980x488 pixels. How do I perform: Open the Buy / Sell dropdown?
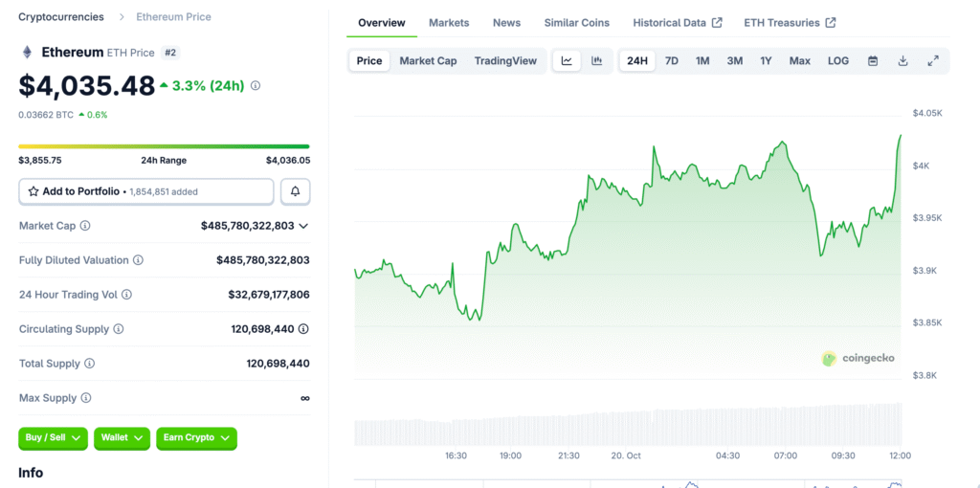click(x=53, y=438)
